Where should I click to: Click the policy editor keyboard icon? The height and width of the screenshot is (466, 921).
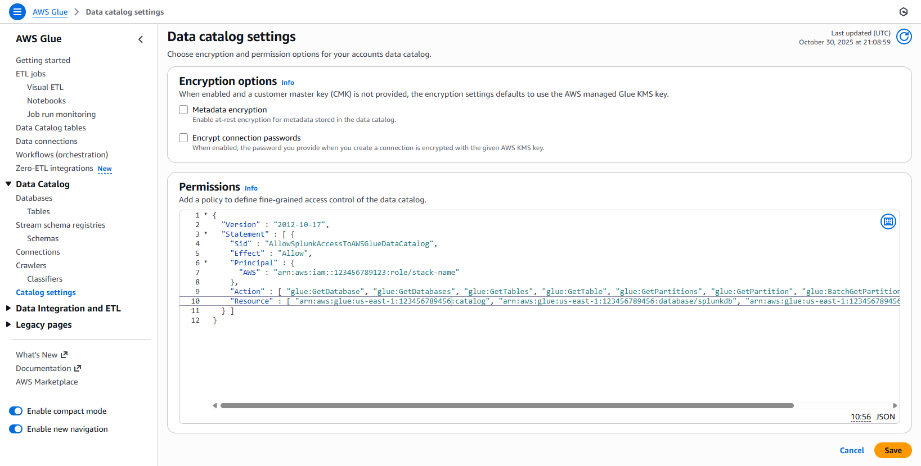point(887,221)
